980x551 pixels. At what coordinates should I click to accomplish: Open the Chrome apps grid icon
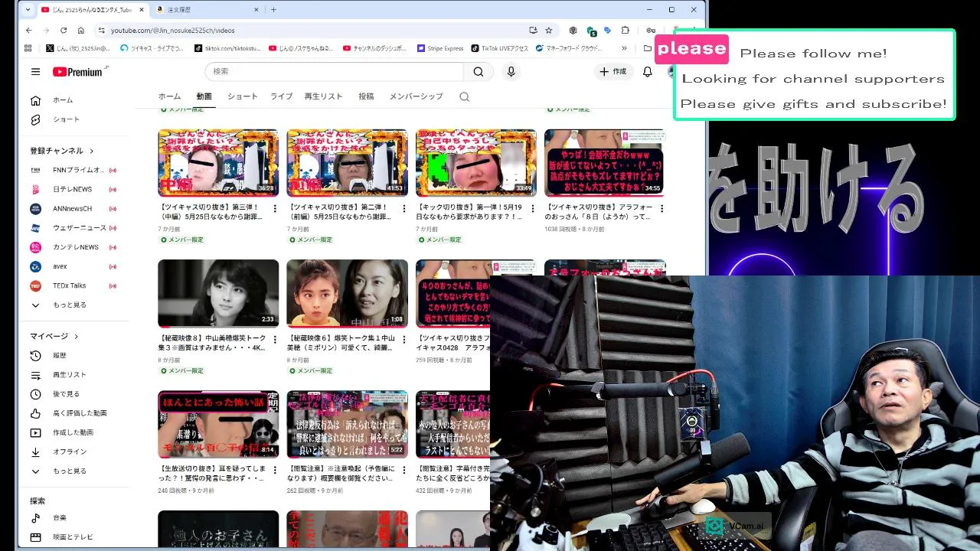tap(28, 48)
